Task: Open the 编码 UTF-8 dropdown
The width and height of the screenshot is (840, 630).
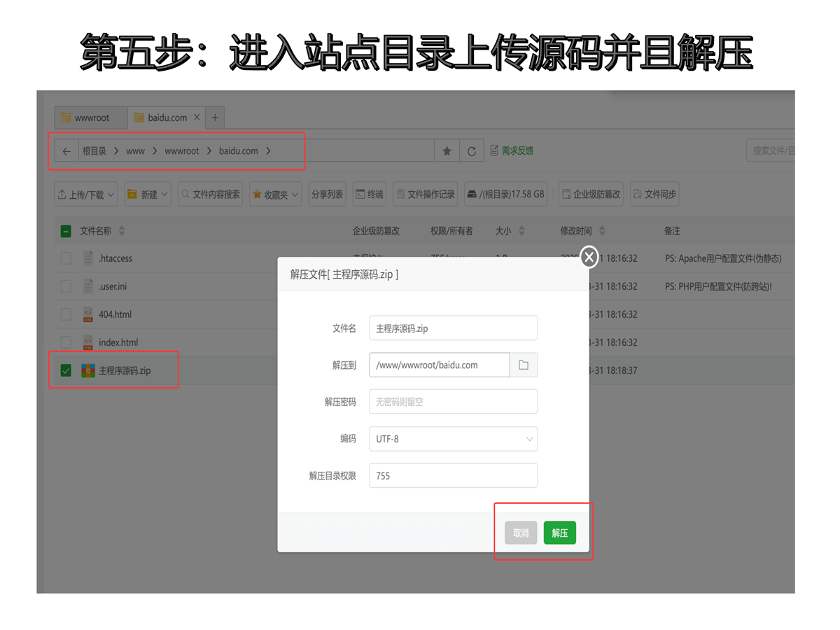Action: [453, 439]
